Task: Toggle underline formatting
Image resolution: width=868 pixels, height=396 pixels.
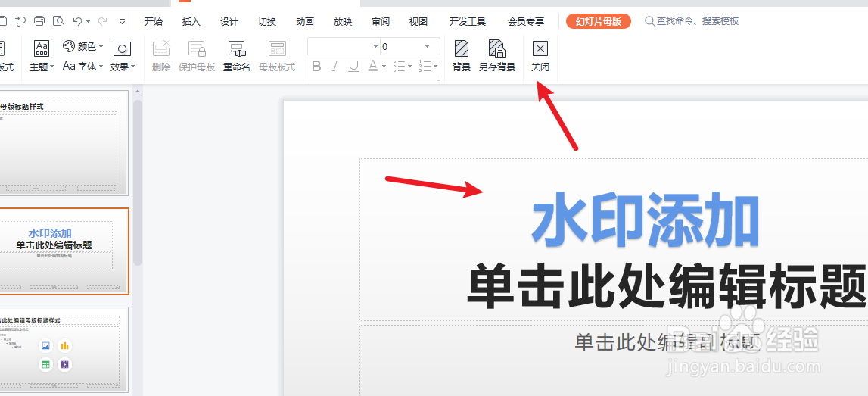Action: (353, 67)
